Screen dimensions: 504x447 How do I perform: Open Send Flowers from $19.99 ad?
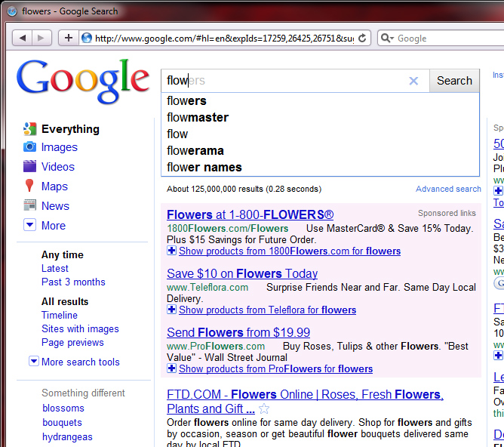pos(238,332)
